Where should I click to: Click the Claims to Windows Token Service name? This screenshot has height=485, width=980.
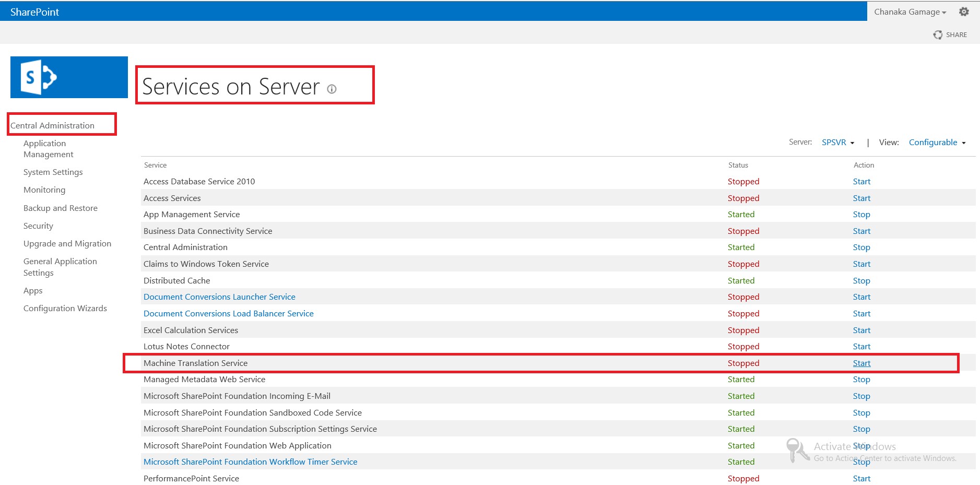pyautogui.click(x=206, y=264)
